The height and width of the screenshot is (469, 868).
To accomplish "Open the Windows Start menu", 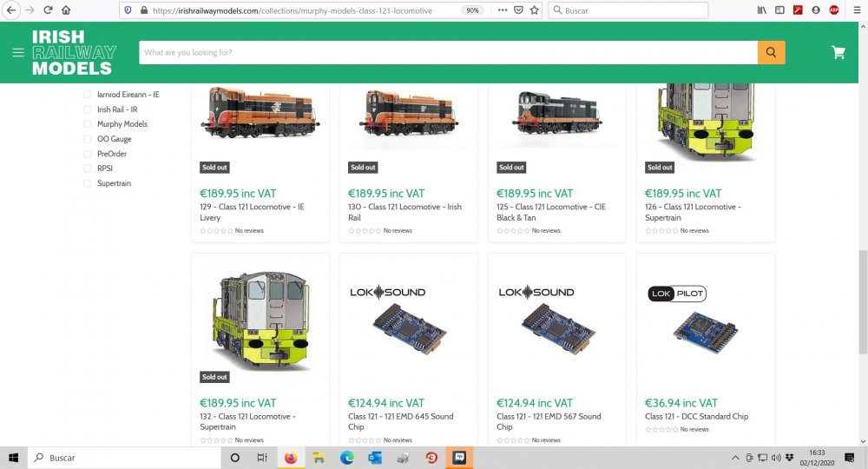I will (x=14, y=458).
